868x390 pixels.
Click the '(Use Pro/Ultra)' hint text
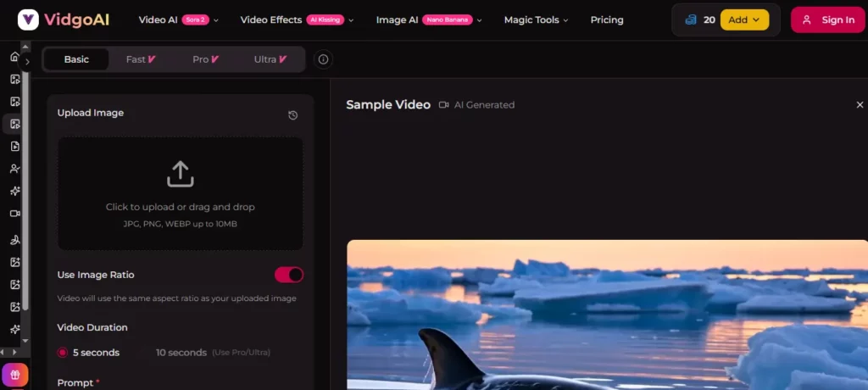pos(242,353)
